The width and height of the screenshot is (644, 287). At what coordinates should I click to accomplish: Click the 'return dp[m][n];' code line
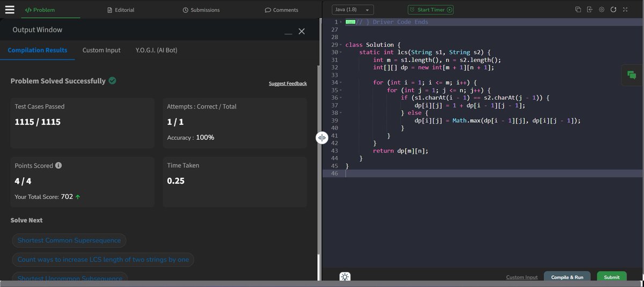[400, 150]
